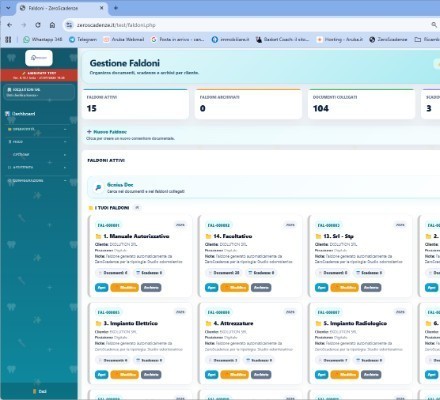Open the Aruba Webmail bookmark
440x400 pixels.
coord(124,39)
